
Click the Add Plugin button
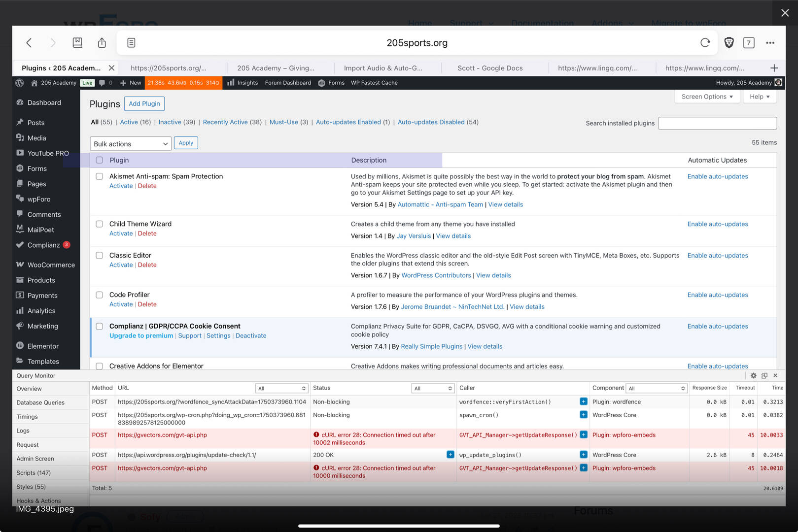pos(144,103)
